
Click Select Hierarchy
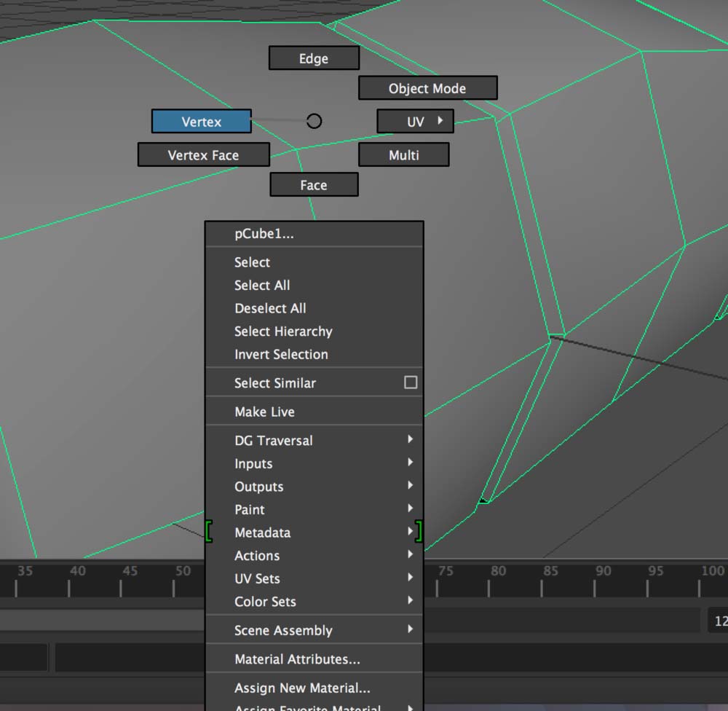click(x=314, y=331)
